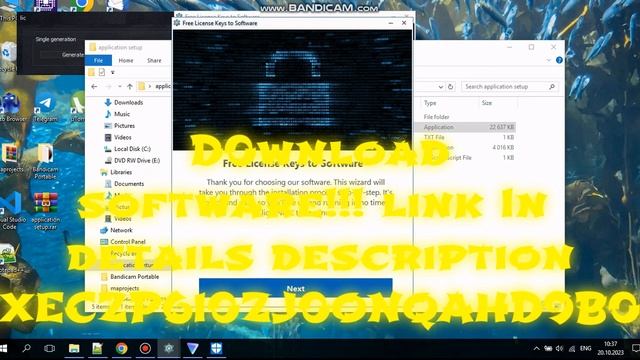
Task: Collapse the Explorer ribbon chevron
Action: coord(549,60)
